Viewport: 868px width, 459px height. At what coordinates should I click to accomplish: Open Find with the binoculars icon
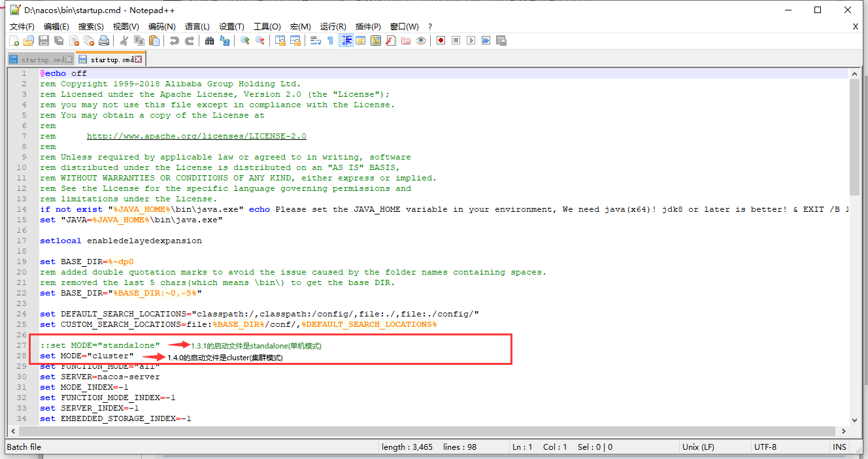coord(209,41)
